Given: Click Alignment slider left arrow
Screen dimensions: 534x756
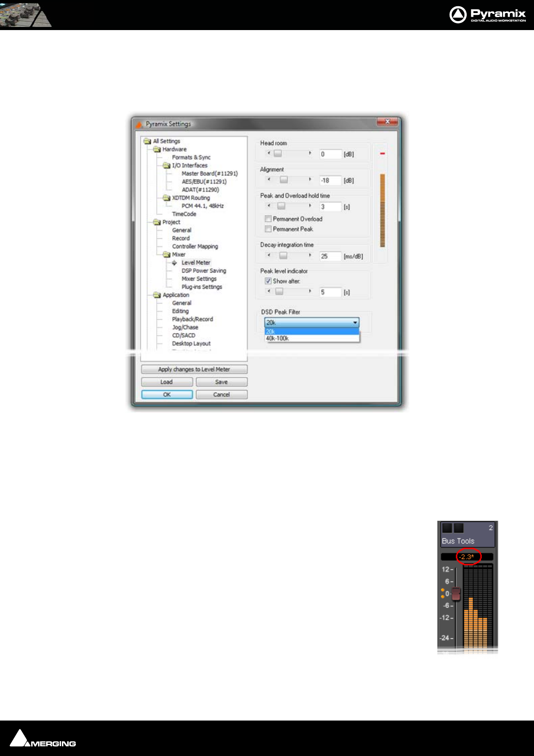Looking at the screenshot, I should (269, 180).
